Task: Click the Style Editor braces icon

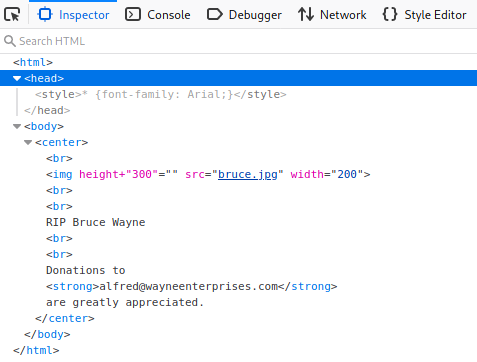Action: 390,14
